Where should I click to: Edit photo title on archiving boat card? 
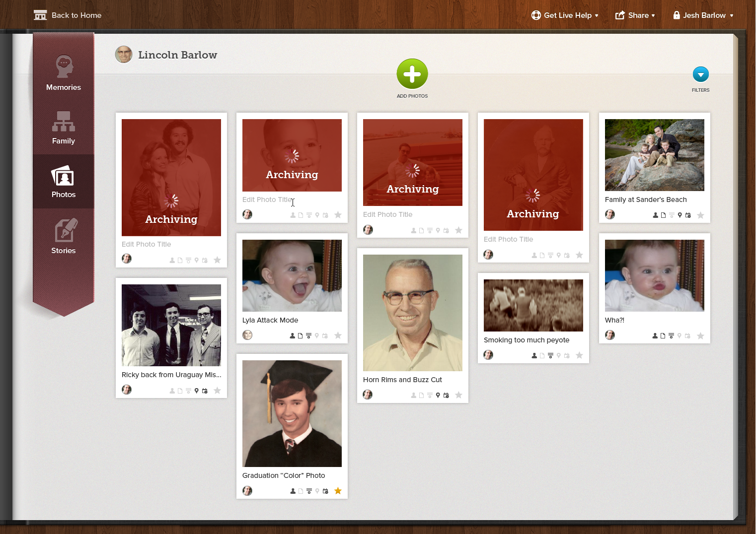coord(388,214)
